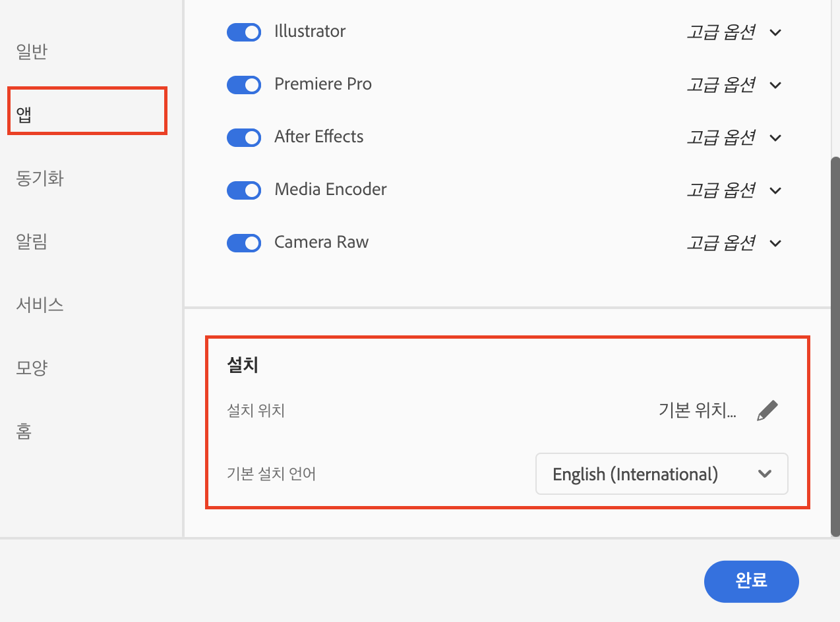The height and width of the screenshot is (622, 840).
Task: Open the 알림 tab
Action: [x=32, y=241]
